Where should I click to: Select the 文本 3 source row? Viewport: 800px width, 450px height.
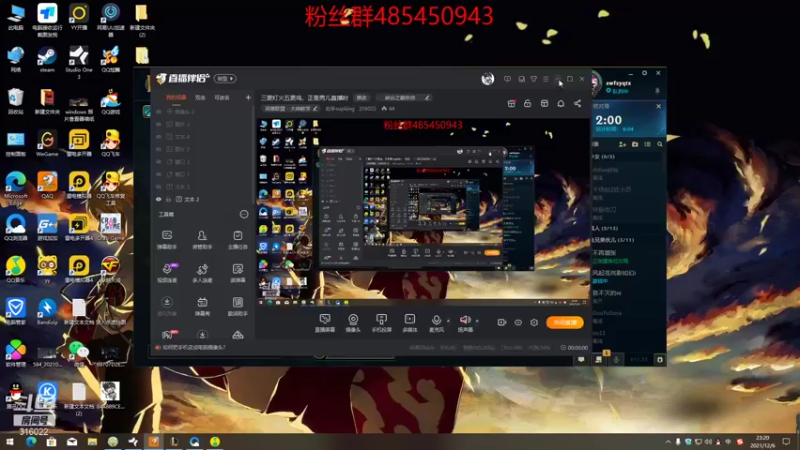point(203,187)
